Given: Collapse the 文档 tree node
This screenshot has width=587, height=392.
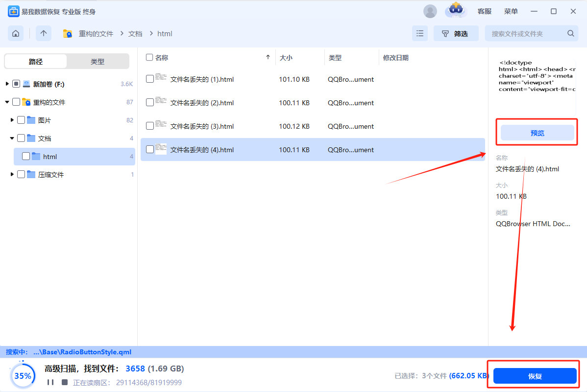Looking at the screenshot, I should [12, 138].
